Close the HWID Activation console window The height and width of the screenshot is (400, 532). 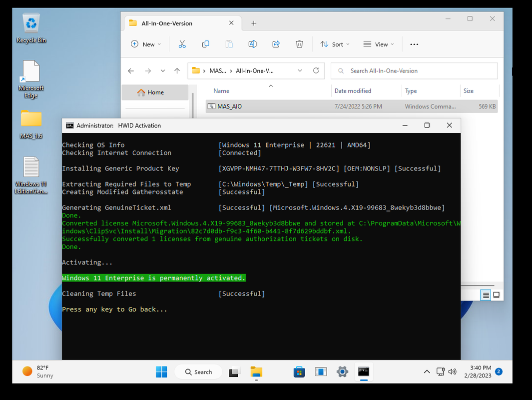pos(449,125)
